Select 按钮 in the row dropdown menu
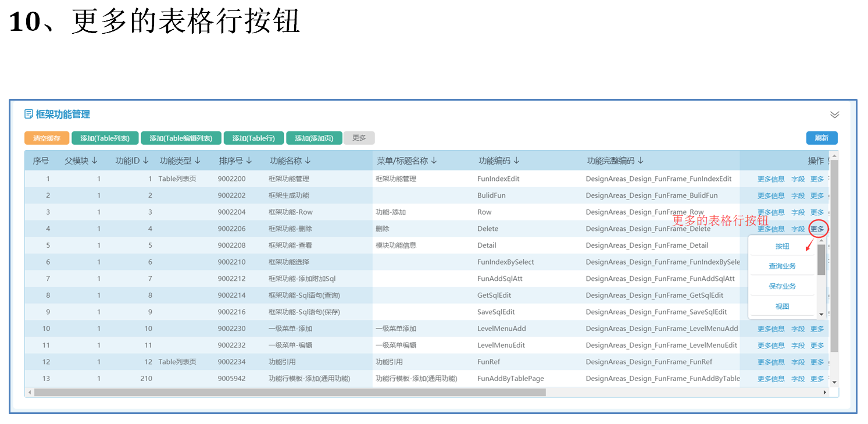Screen dimensions: 868x424 tap(783, 246)
